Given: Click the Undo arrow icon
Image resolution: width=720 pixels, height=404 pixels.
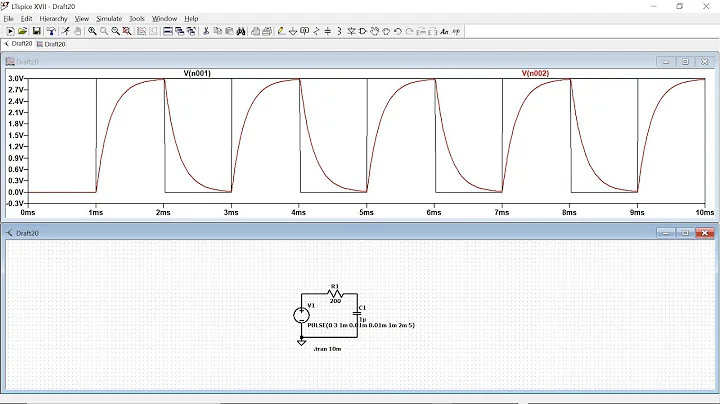Looking at the screenshot, I should 398,31.
